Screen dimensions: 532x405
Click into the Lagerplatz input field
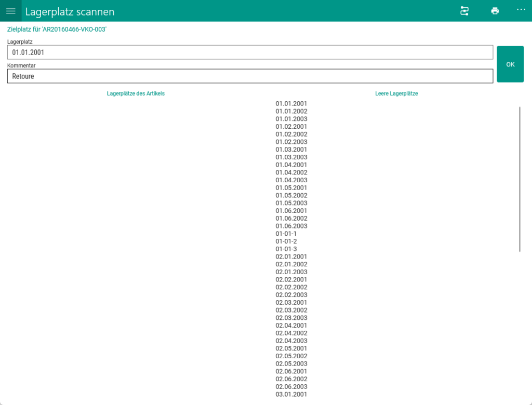(249, 52)
